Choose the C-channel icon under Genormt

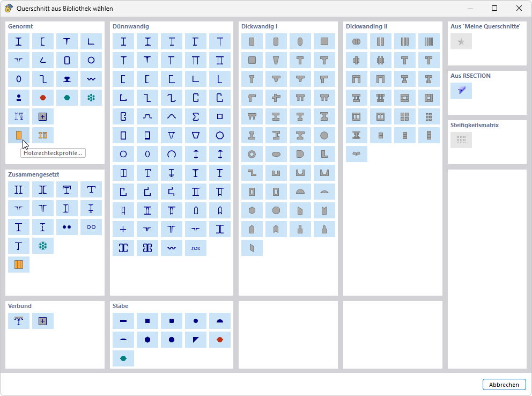pos(43,41)
